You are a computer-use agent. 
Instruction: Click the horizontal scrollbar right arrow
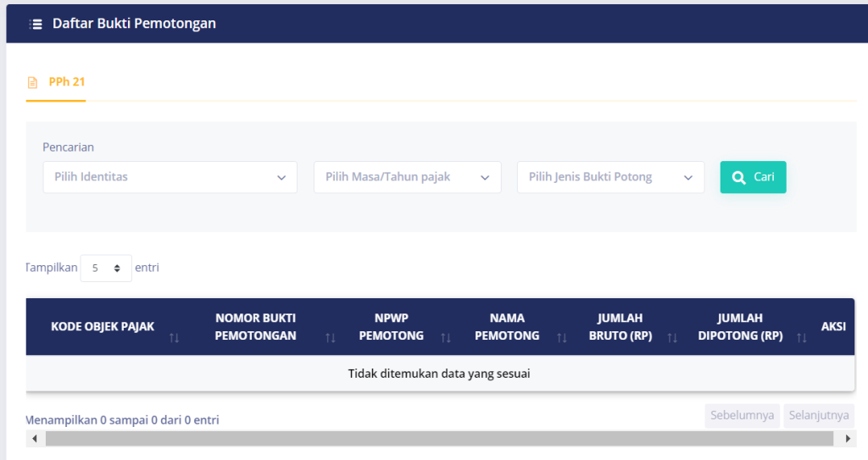[x=849, y=439]
